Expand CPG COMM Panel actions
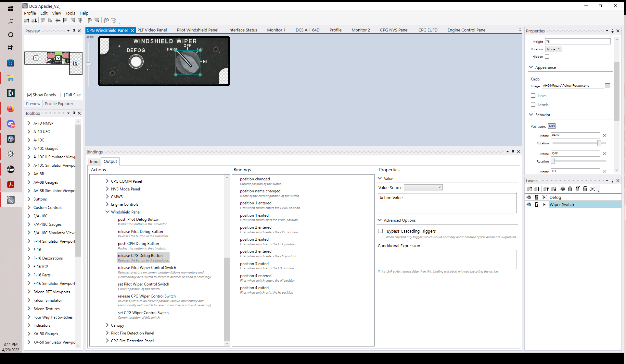The height and width of the screenshot is (364, 626). point(107,181)
